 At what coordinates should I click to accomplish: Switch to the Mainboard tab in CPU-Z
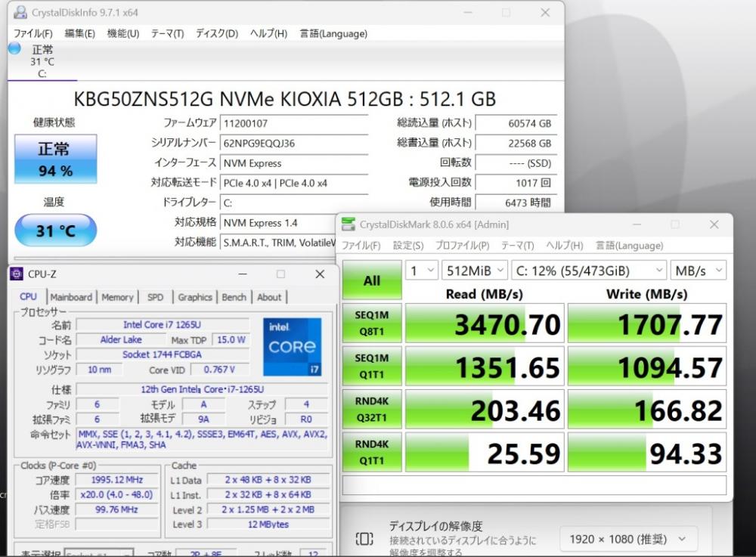(x=71, y=297)
